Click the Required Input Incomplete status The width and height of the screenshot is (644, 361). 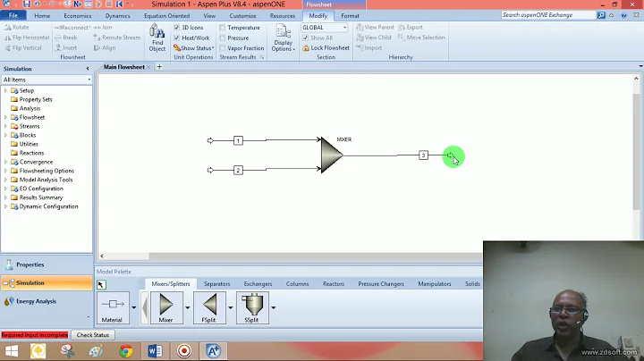[x=35, y=335]
